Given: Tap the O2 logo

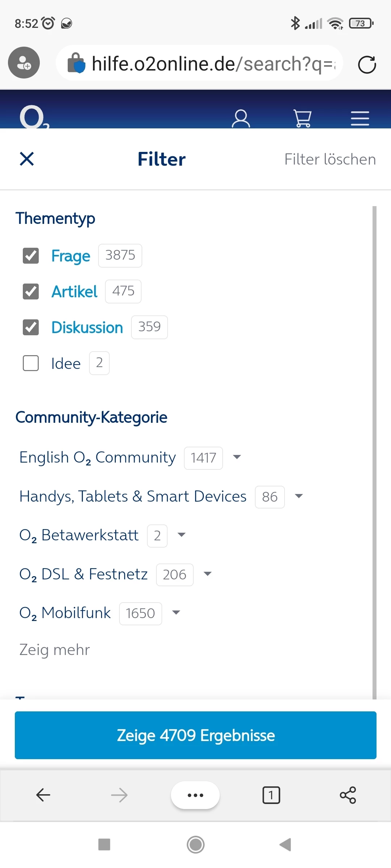Looking at the screenshot, I should (x=34, y=118).
